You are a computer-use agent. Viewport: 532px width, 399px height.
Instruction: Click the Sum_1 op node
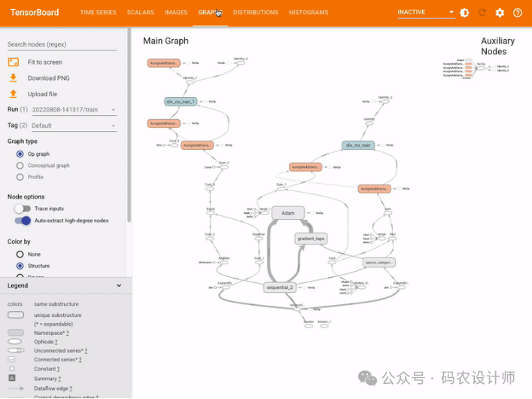(281, 188)
